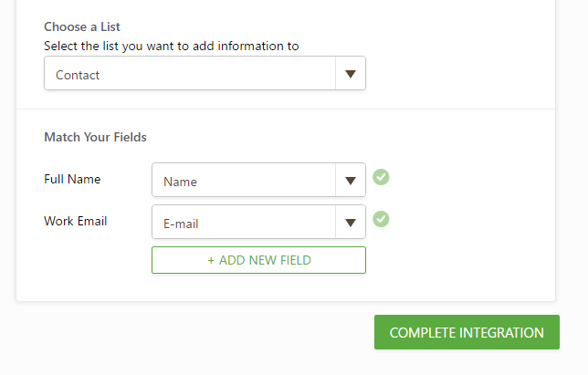Click the plus sign on Add New Field
Image resolution: width=588 pixels, height=375 pixels.
[211, 260]
